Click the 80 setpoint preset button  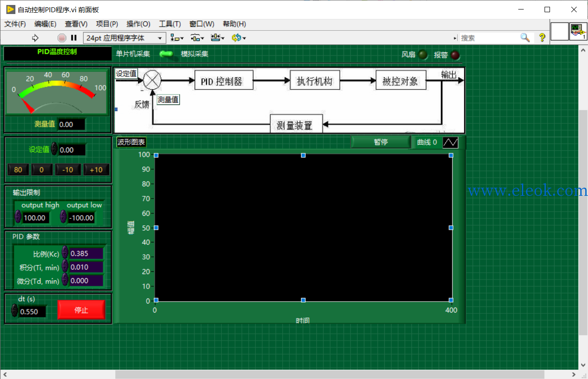pos(18,170)
